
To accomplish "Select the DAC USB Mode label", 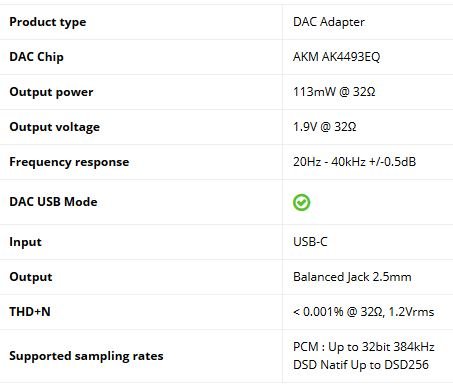I will 53,202.
